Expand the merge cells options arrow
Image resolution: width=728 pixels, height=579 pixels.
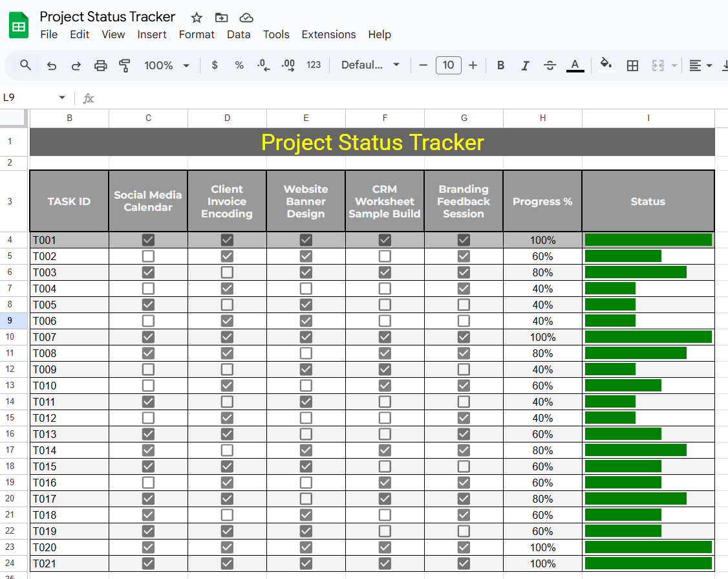[674, 65]
